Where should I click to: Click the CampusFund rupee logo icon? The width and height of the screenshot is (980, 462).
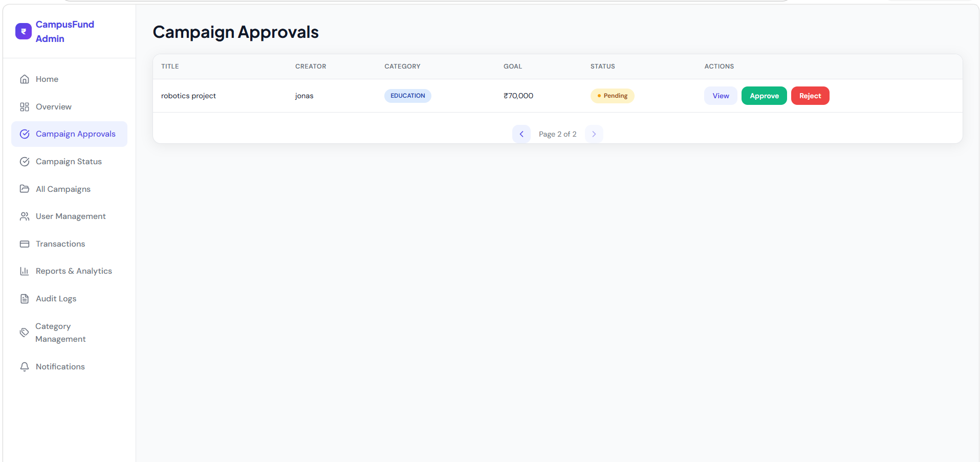(x=24, y=31)
